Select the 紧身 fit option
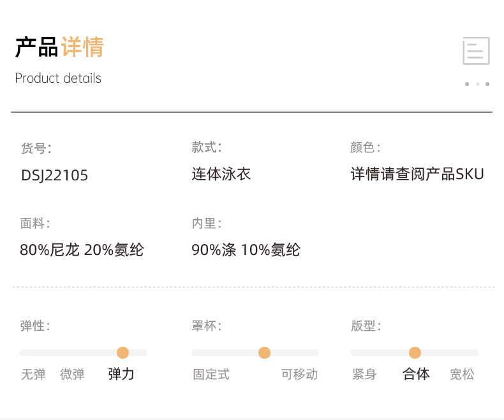The height and width of the screenshot is (420, 504). pyautogui.click(x=364, y=375)
